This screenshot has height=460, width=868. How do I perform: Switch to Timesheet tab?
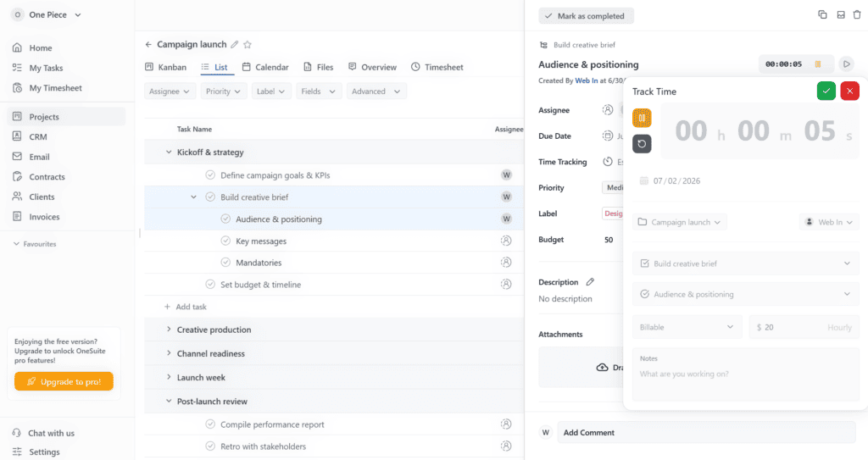click(437, 67)
